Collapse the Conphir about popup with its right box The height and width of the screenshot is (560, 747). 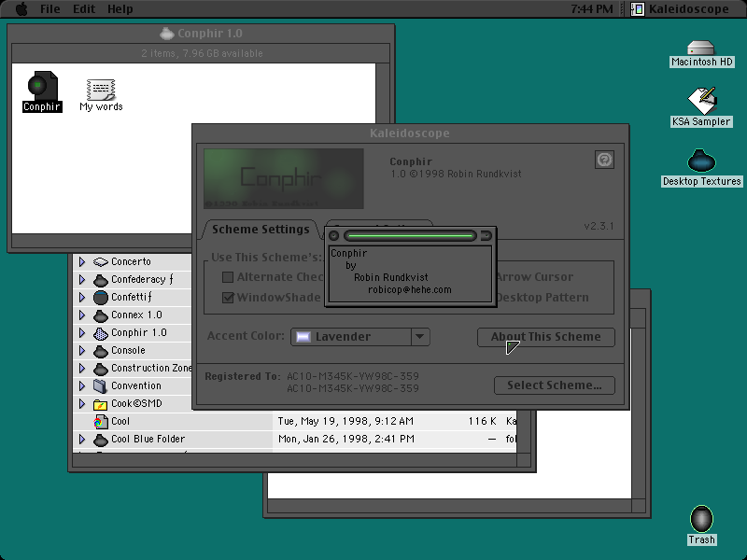point(486,236)
